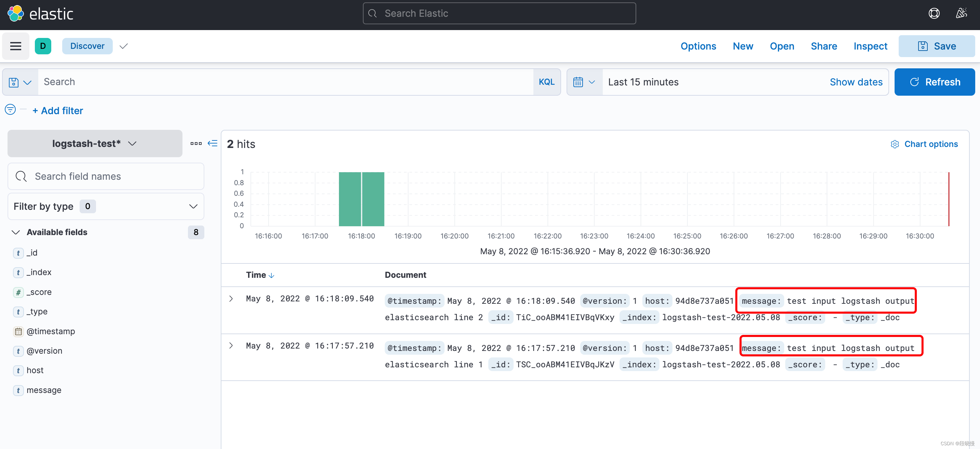Click Share in the top menu
The height and width of the screenshot is (449, 980).
(824, 46)
